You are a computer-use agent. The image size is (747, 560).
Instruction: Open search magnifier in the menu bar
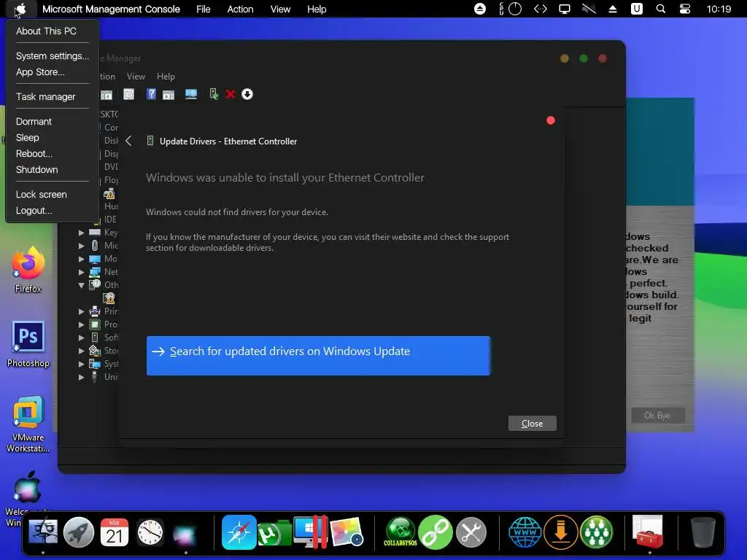(661, 9)
